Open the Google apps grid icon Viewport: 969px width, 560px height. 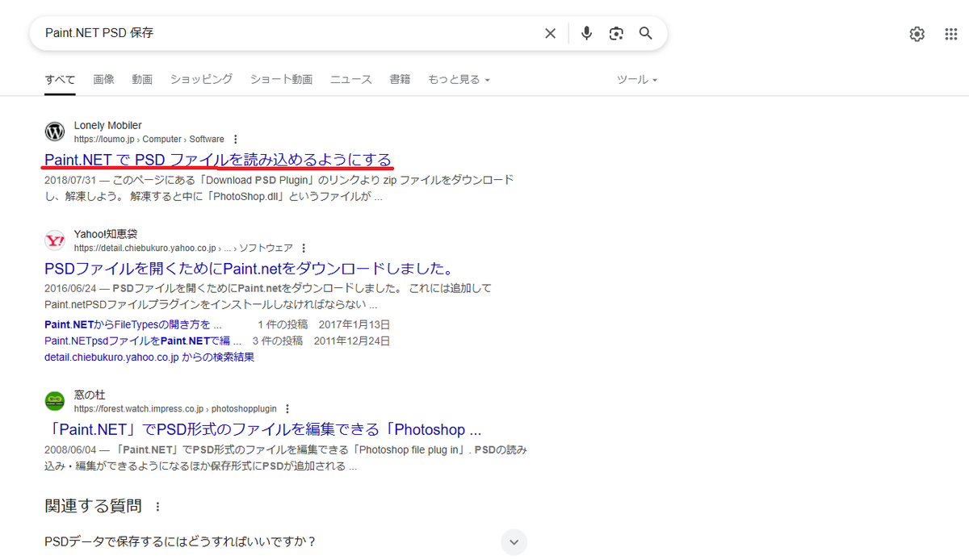tap(951, 34)
